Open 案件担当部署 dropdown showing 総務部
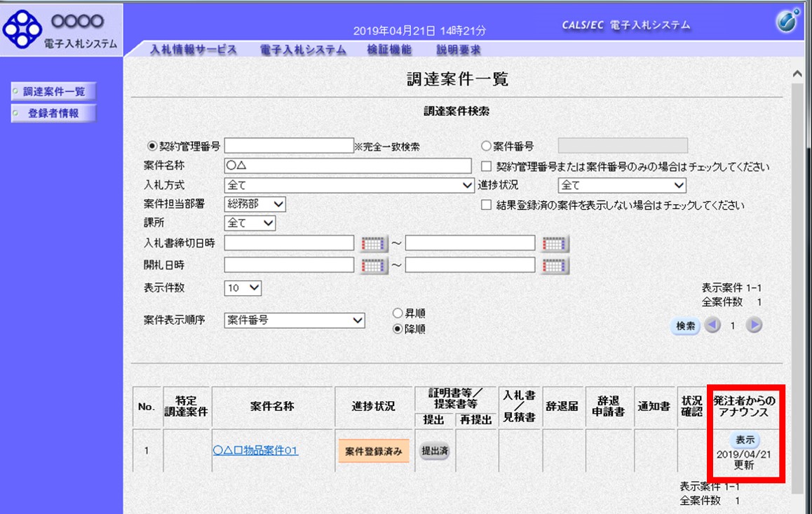Image resolution: width=812 pixels, height=514 pixels. point(255,204)
